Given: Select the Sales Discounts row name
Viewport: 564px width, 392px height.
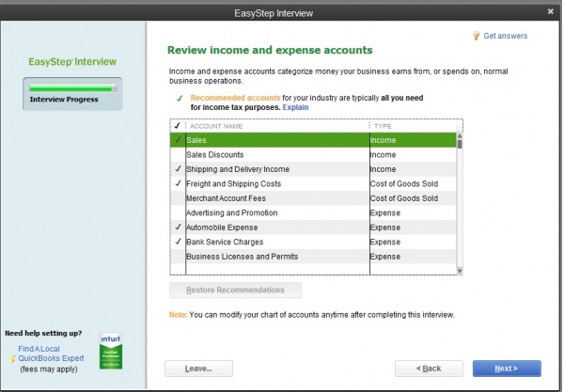Looking at the screenshot, I should click(x=215, y=155).
